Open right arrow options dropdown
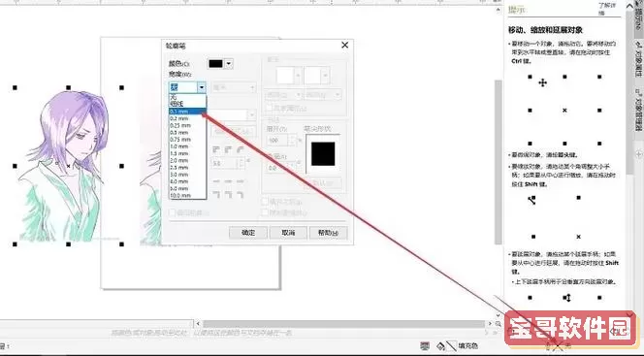Image resolution: width=644 pixels, height=356 pixels. [x=323, y=95]
